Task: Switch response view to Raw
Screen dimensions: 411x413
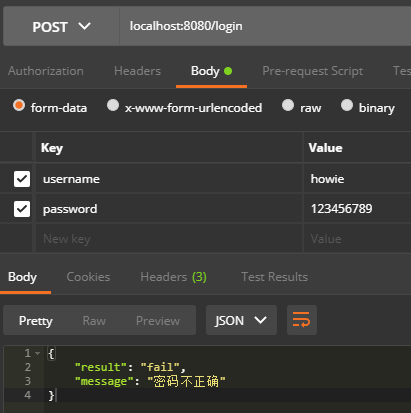Action: point(94,321)
